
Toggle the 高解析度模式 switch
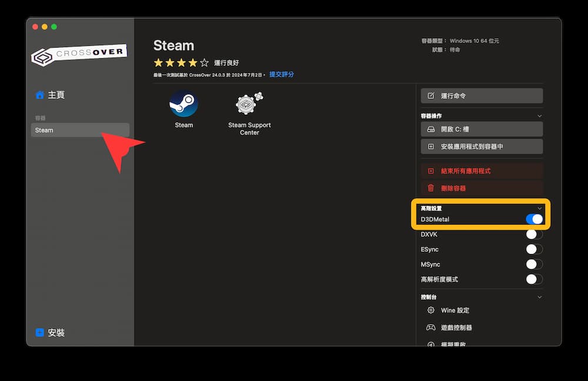point(534,279)
